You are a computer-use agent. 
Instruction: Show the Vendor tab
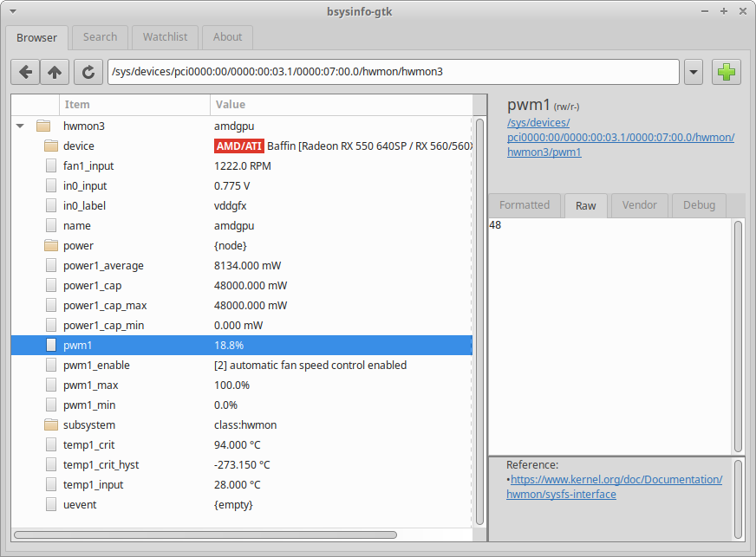(x=639, y=205)
